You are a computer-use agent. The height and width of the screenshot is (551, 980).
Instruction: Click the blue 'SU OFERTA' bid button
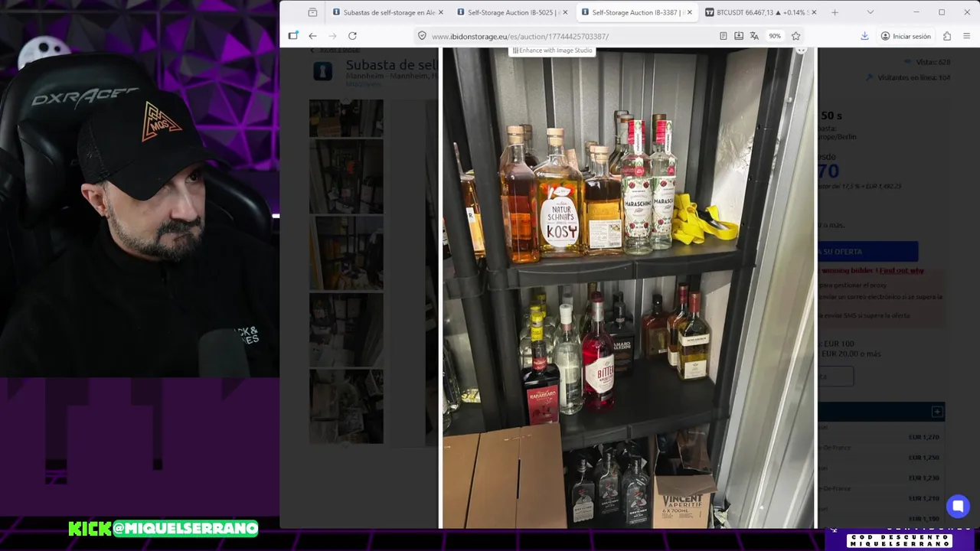click(x=867, y=251)
